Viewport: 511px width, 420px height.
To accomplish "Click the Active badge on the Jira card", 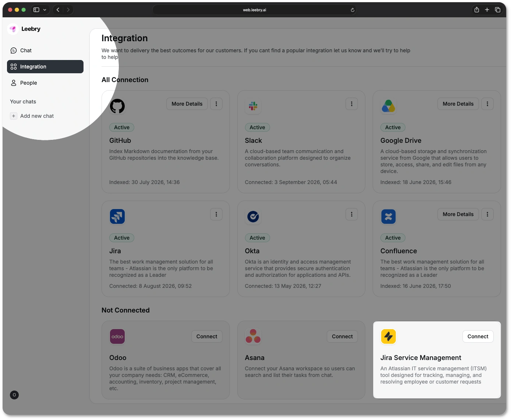I will (x=122, y=238).
